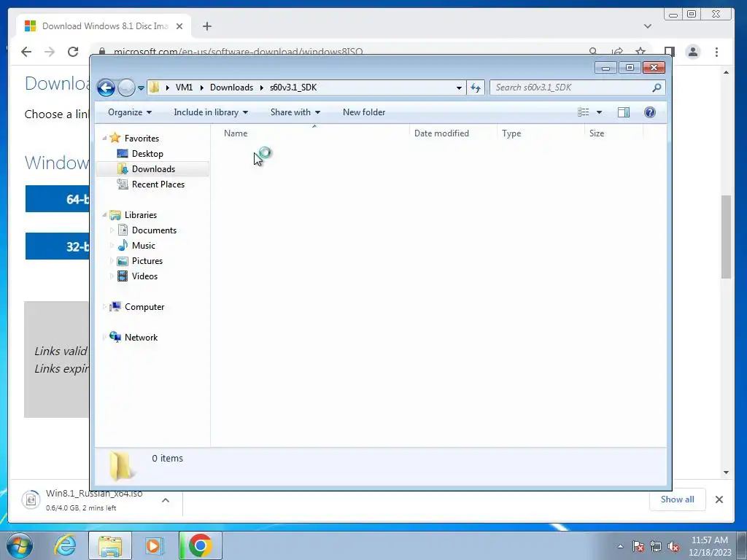This screenshot has width=747, height=560.
Task: Close Chrome's downloads bar
Action: [x=719, y=499]
